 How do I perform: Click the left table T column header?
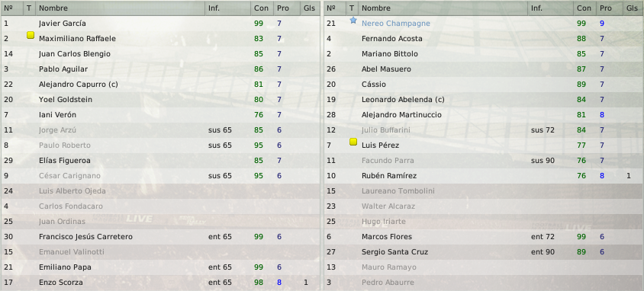tap(29, 8)
